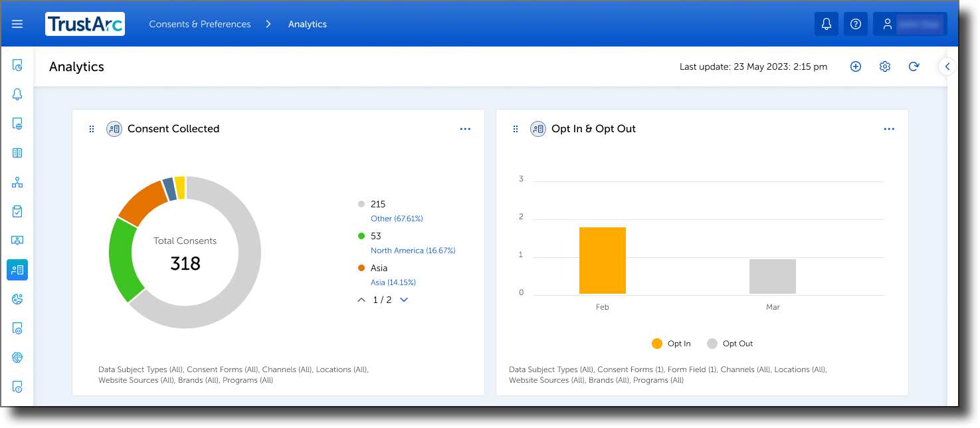Open sidebar document-globe icon
Screen dimensions: 980x428
point(17,124)
